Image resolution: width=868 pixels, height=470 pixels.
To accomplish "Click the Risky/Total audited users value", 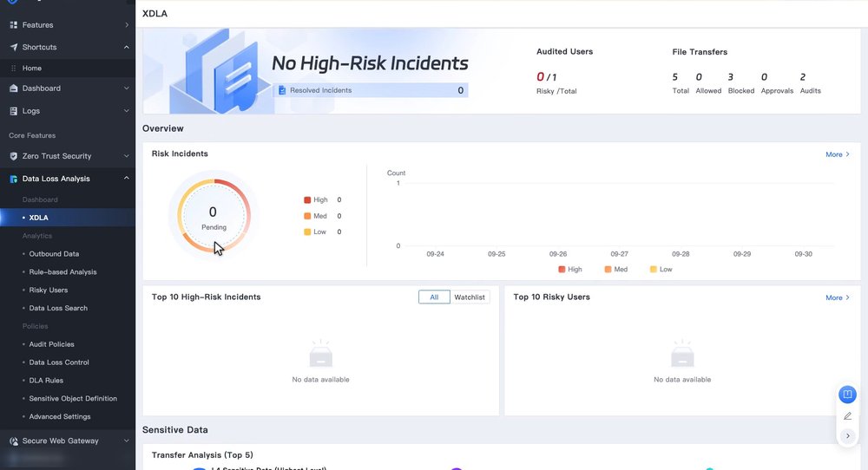I will (546, 77).
